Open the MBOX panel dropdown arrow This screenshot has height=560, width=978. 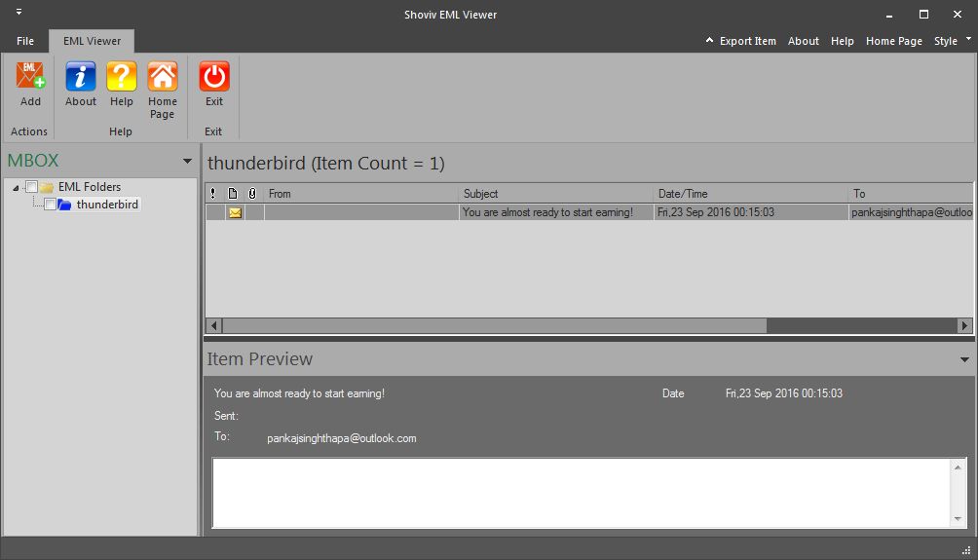(x=187, y=162)
